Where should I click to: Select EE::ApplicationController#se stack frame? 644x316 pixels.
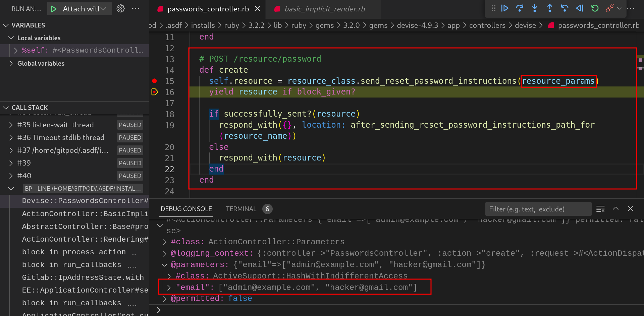coord(74,290)
